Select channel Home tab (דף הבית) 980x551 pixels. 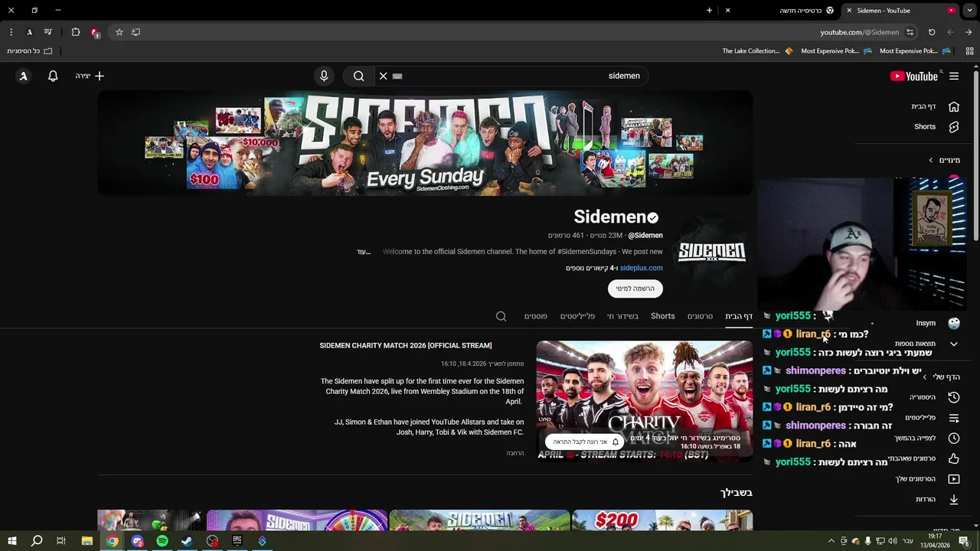pyautogui.click(x=739, y=316)
